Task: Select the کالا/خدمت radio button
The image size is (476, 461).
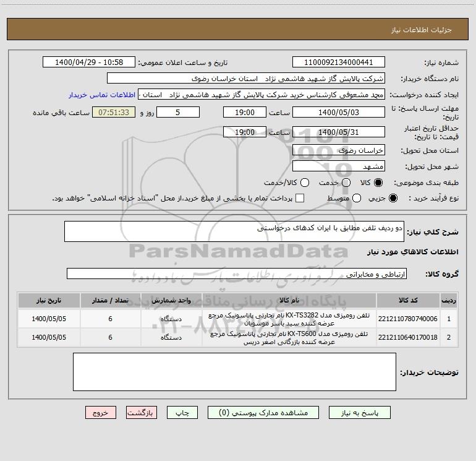Action: tap(305, 183)
